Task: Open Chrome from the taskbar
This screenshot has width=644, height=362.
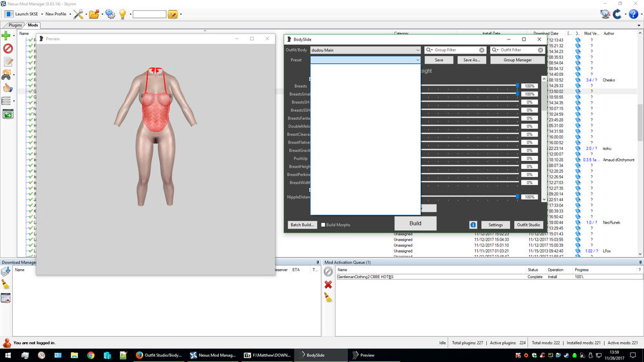Action: 91,355
